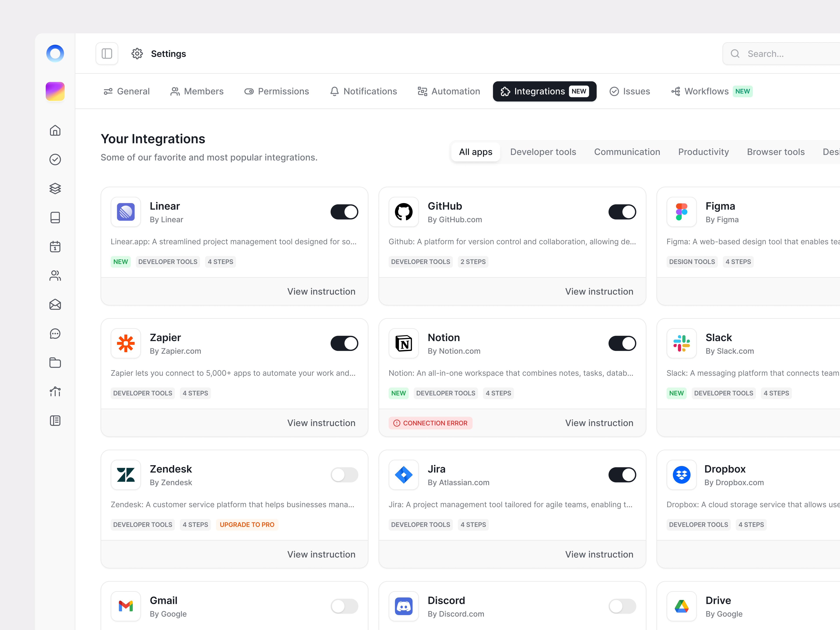Click the "2 STEPS" tag on GitHub
The image size is (840, 630).
tap(473, 262)
